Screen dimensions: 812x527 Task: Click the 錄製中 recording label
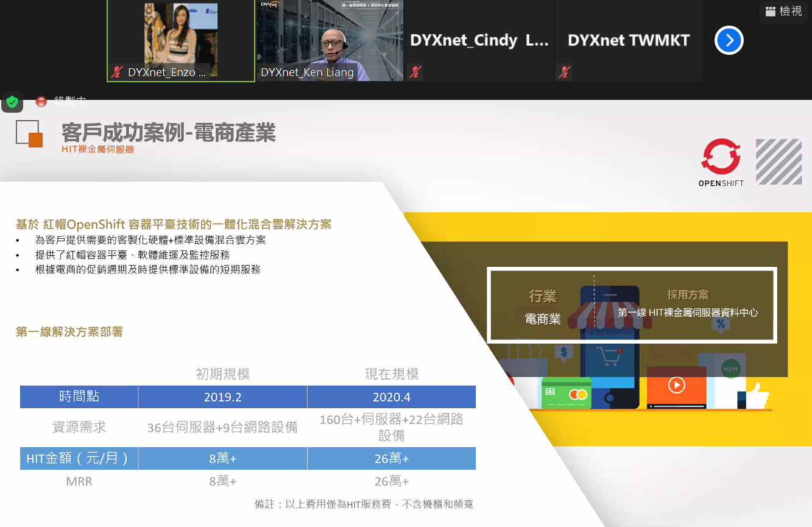70,102
